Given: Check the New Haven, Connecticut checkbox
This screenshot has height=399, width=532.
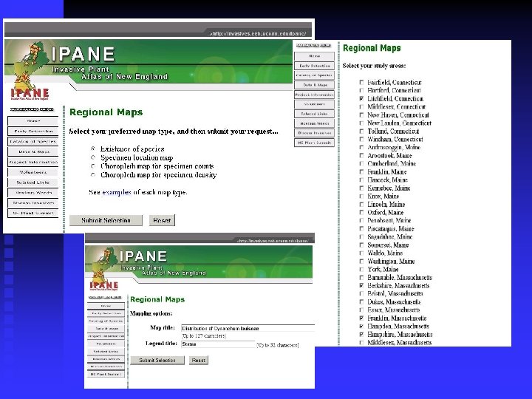Looking at the screenshot, I should tap(361, 115).
